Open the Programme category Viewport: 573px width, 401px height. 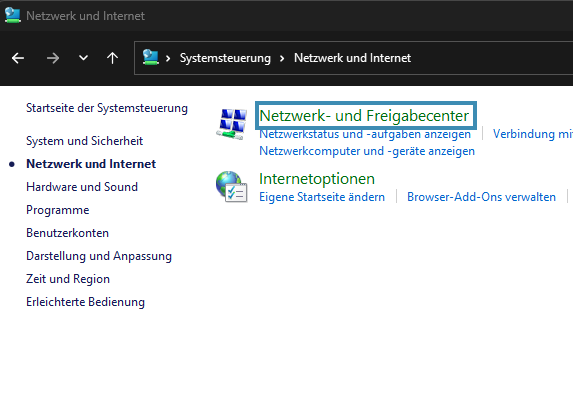[58, 210]
